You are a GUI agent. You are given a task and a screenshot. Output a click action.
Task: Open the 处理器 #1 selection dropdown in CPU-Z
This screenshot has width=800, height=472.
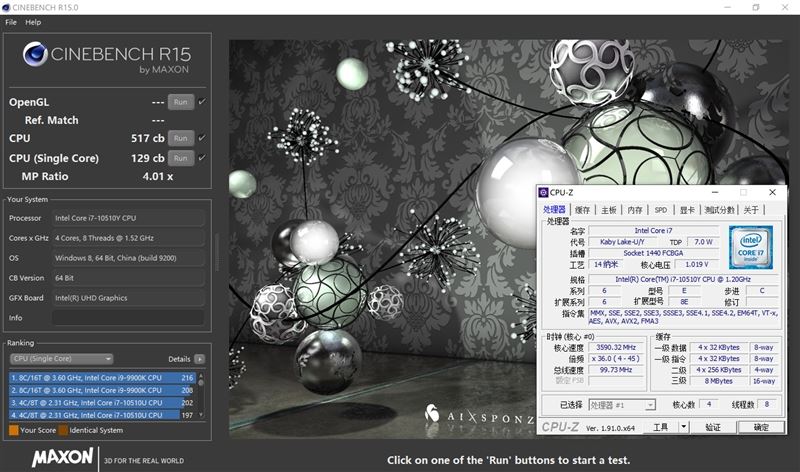pyautogui.click(x=622, y=405)
